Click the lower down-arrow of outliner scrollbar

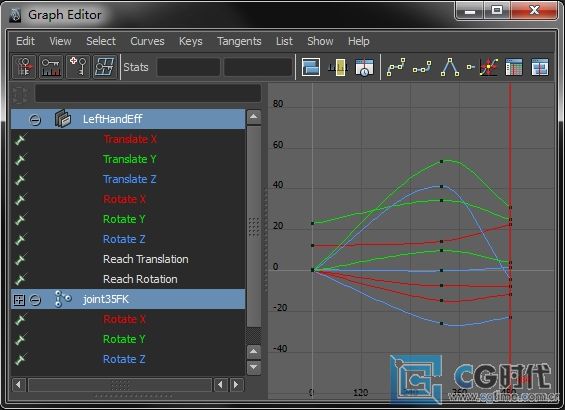254,367
